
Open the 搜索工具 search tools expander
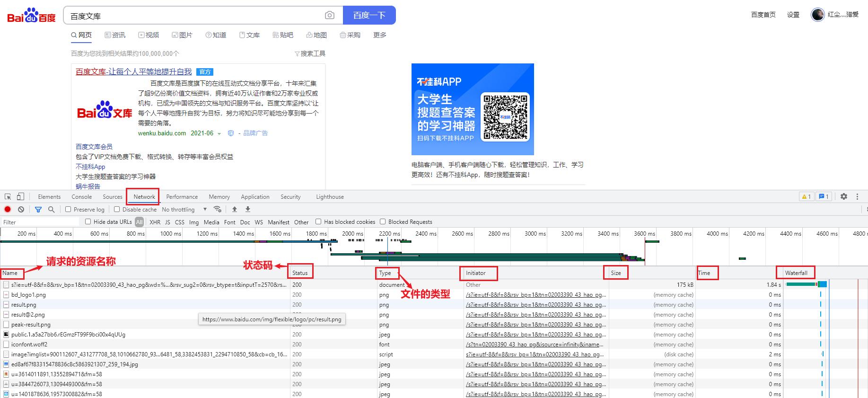(310, 53)
